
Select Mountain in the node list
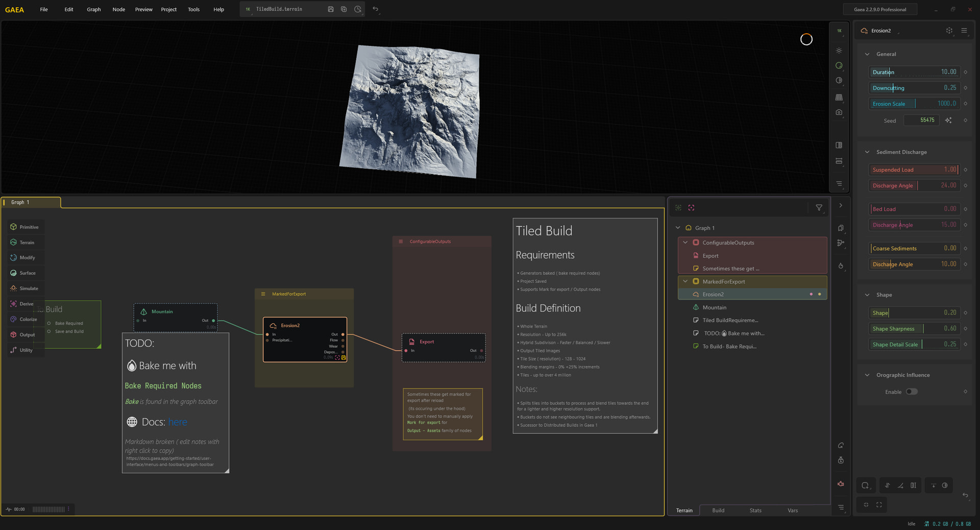pos(714,307)
